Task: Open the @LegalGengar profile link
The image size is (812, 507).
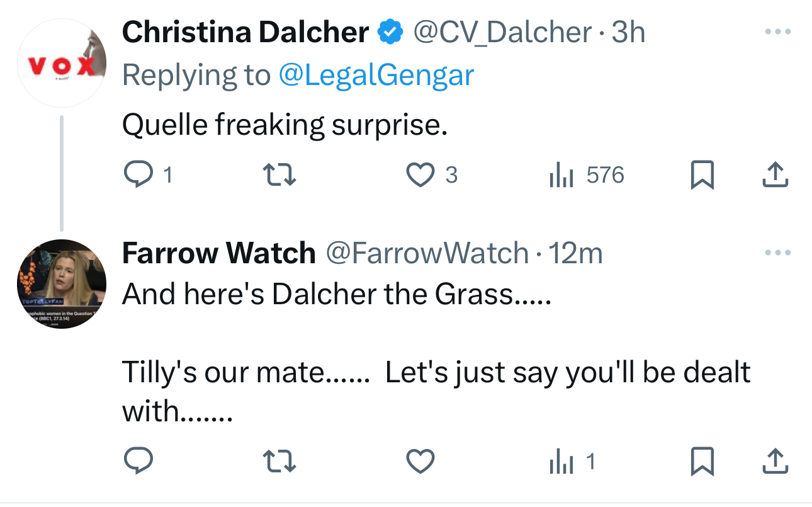Action: click(376, 76)
